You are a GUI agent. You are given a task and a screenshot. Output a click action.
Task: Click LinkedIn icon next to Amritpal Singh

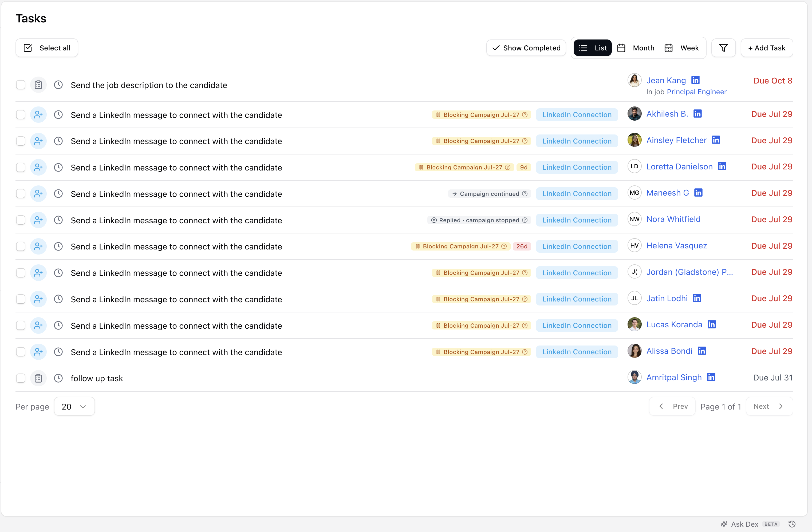click(x=711, y=377)
